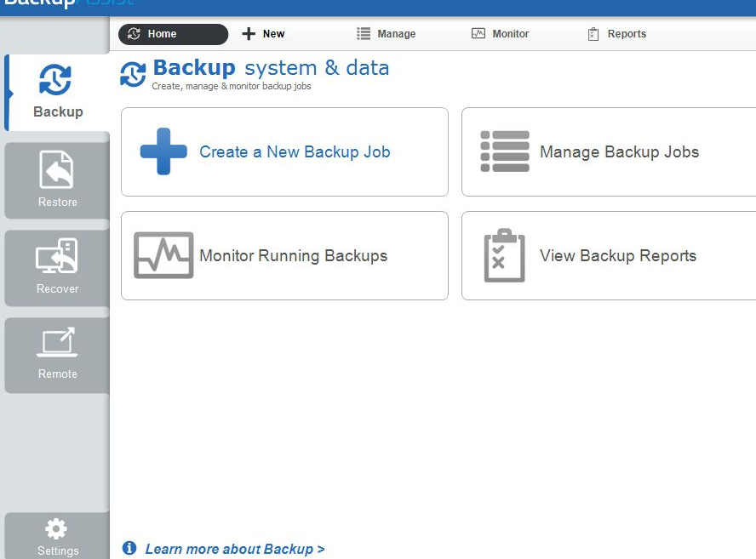Go to the Manage tab

click(387, 34)
